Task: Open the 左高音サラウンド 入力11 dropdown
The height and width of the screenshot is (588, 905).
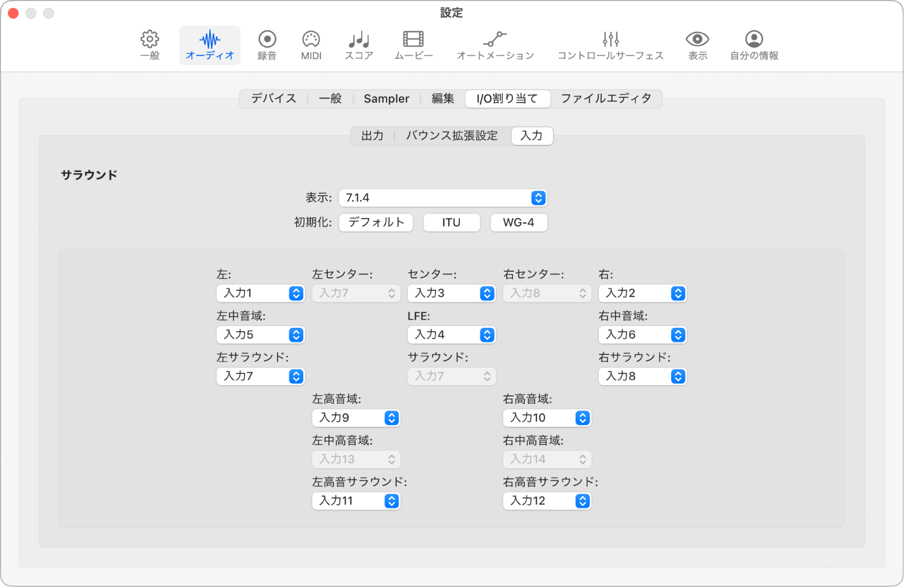Action: tap(356, 501)
